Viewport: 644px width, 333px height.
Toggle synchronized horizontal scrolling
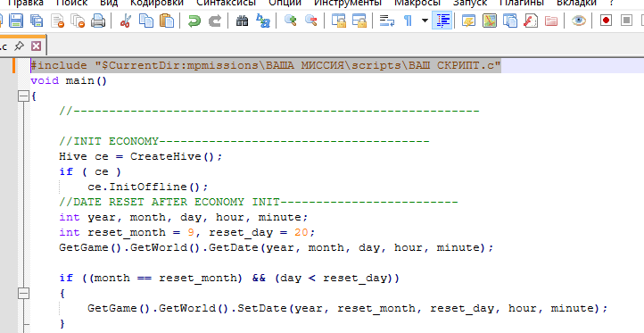point(359,21)
